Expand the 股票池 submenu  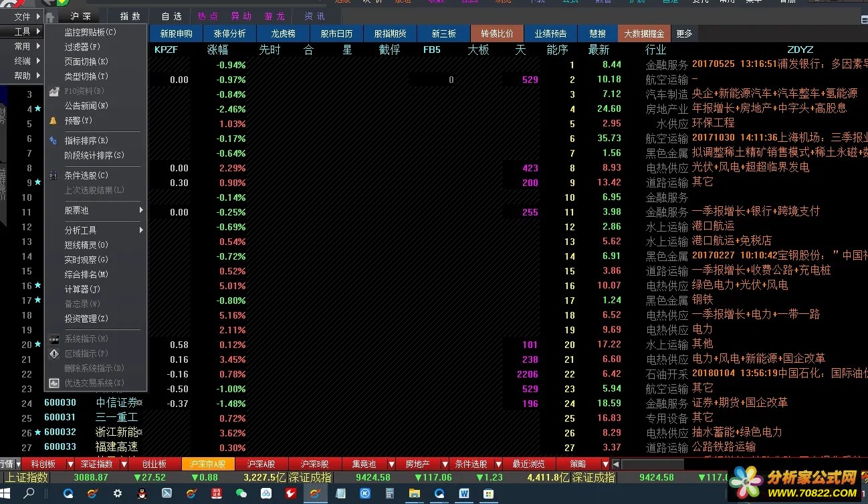[96, 210]
